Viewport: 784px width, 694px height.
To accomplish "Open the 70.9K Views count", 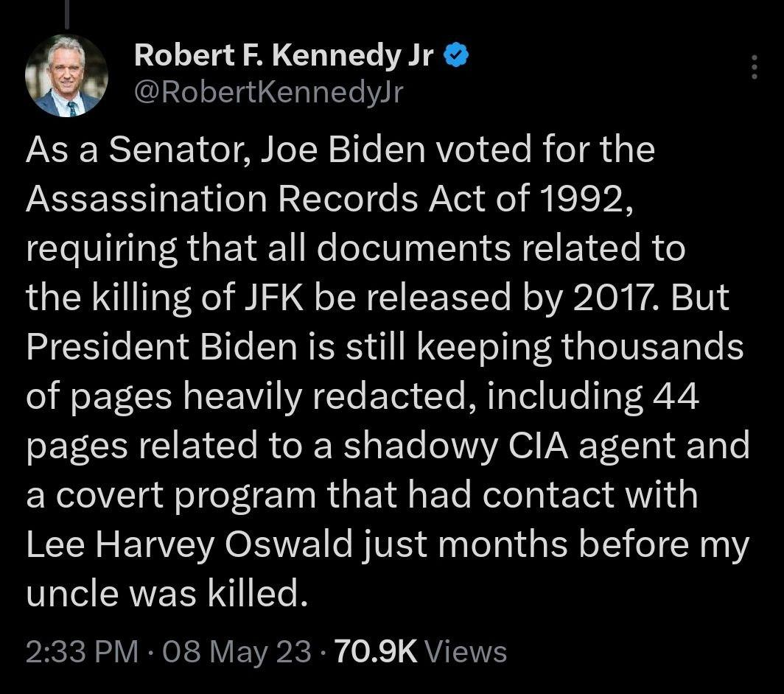I will click(x=420, y=651).
